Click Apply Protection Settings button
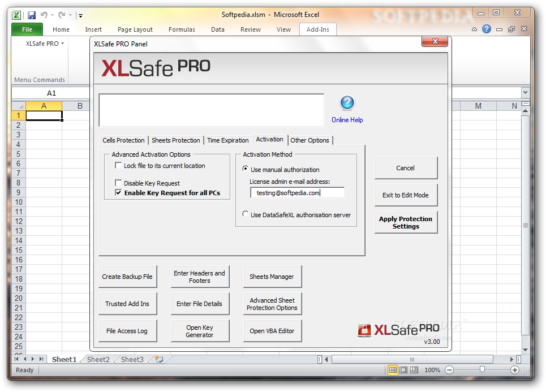The image size is (546, 392). pyautogui.click(x=406, y=222)
